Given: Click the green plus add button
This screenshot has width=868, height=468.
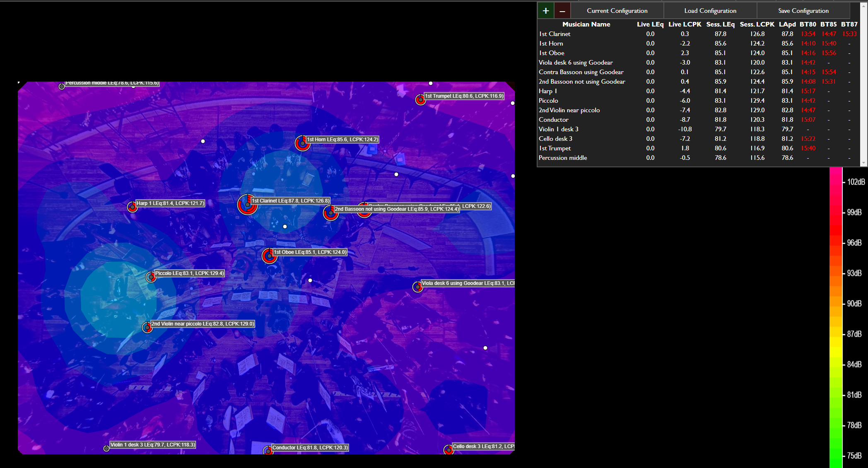Looking at the screenshot, I should pyautogui.click(x=546, y=11).
